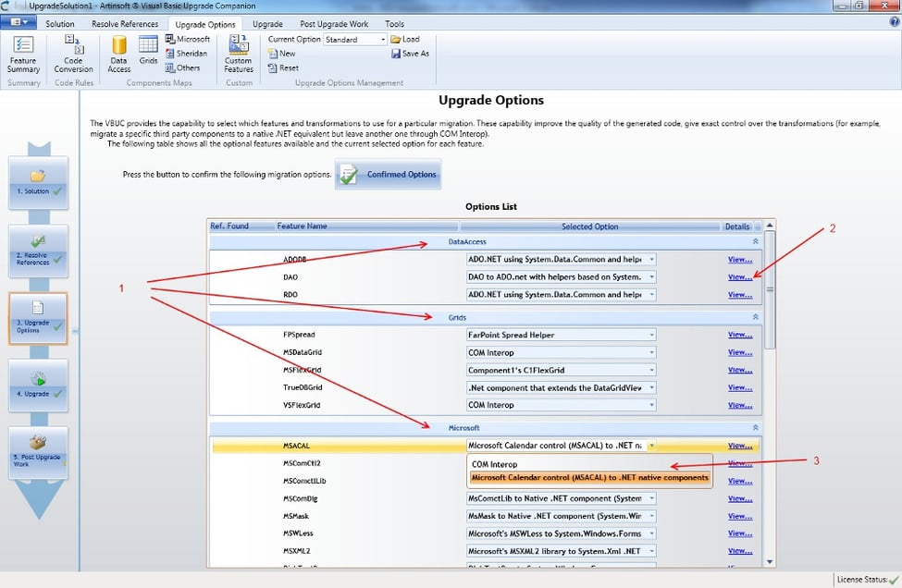Image resolution: width=902 pixels, height=588 pixels.
Task: Go to step 5 Post Upgrade Work
Action: pos(38,453)
